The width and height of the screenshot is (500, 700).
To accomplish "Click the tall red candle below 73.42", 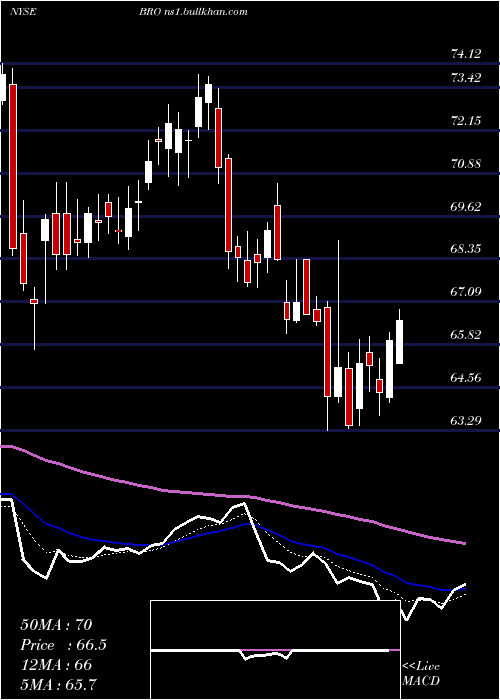I will coord(13,166).
